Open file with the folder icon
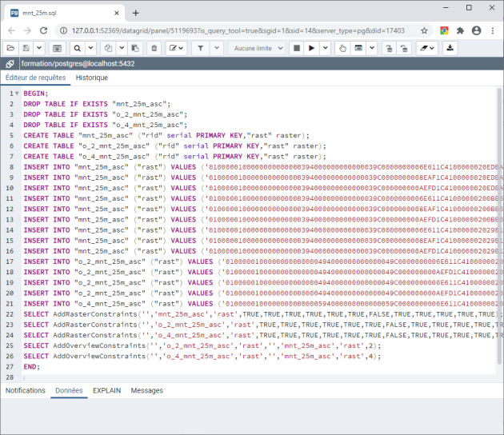Image resolution: width=504 pixels, height=435 pixels. click(x=11, y=48)
